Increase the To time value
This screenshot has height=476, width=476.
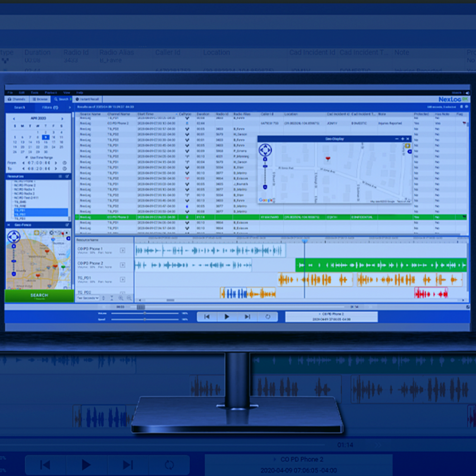tap(56, 169)
